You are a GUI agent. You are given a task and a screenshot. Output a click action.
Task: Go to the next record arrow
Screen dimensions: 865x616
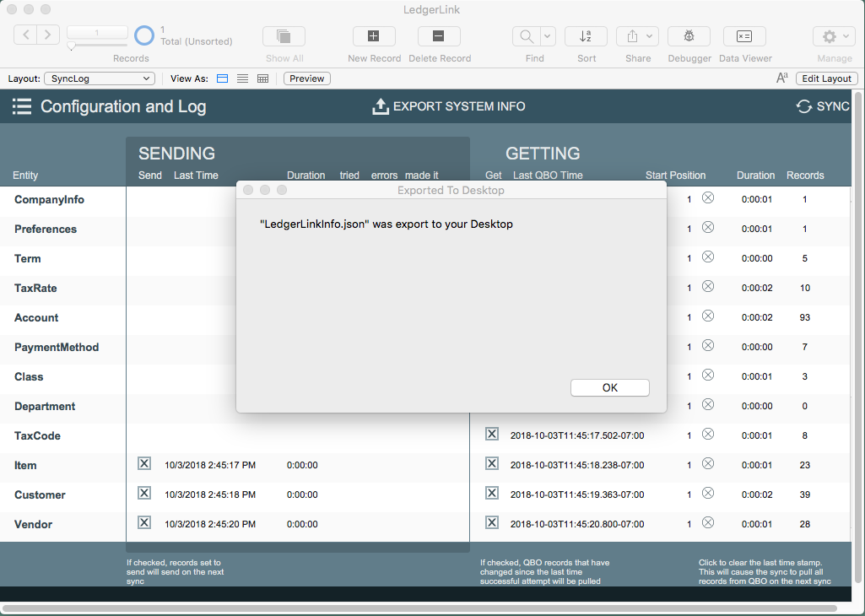(x=48, y=35)
